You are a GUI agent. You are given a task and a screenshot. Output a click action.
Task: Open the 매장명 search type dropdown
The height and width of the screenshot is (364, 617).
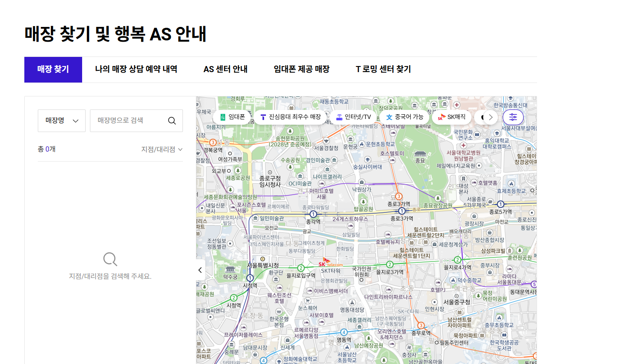coord(62,121)
